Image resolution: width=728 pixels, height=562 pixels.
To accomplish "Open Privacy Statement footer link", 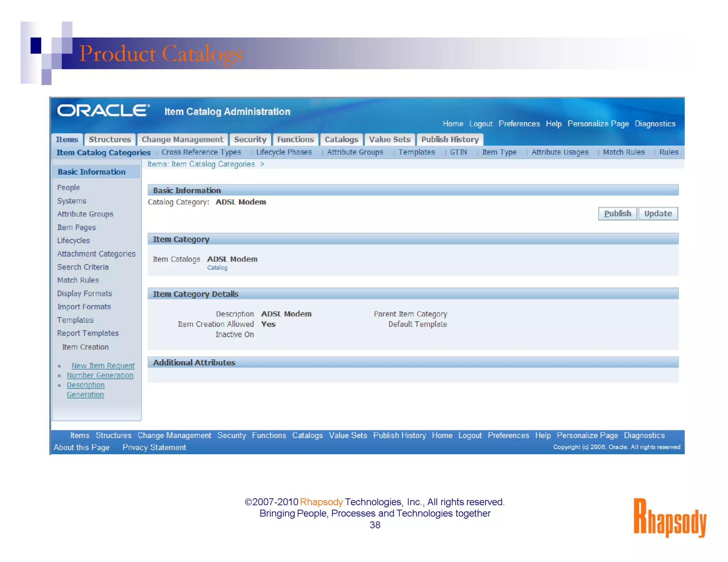I will [154, 448].
